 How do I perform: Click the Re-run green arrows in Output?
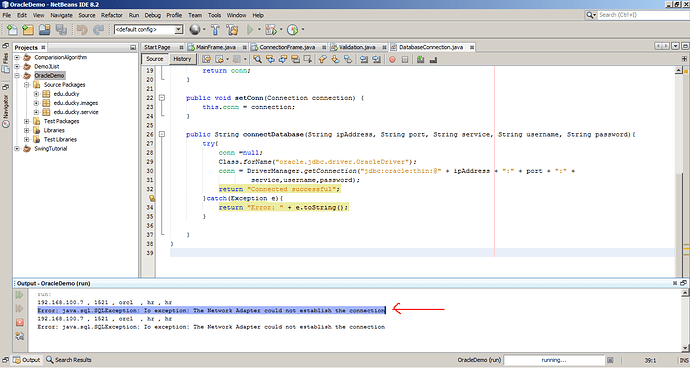point(19,294)
